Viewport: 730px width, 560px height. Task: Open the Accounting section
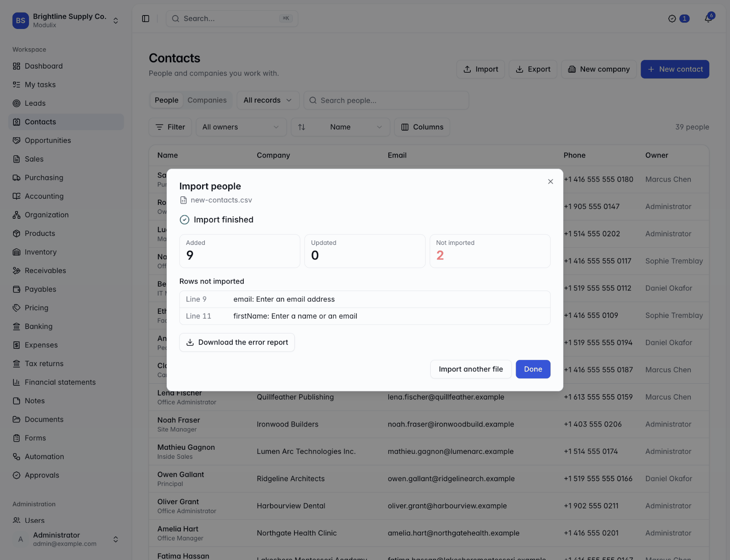[x=66, y=196]
